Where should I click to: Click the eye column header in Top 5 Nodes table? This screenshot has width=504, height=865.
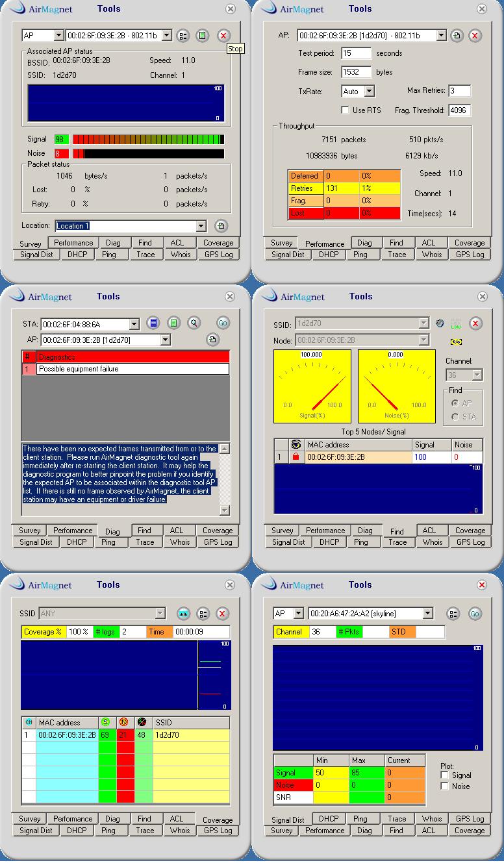click(x=296, y=445)
